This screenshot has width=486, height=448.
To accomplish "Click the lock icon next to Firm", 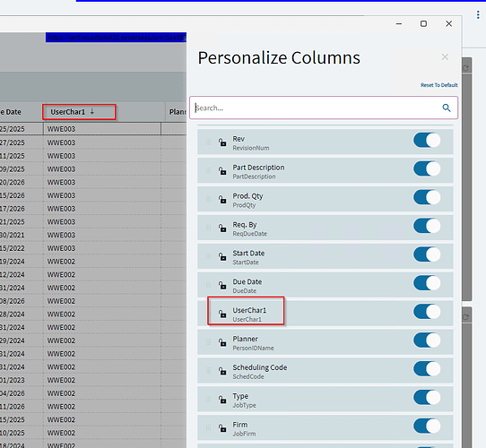I will (x=222, y=428).
